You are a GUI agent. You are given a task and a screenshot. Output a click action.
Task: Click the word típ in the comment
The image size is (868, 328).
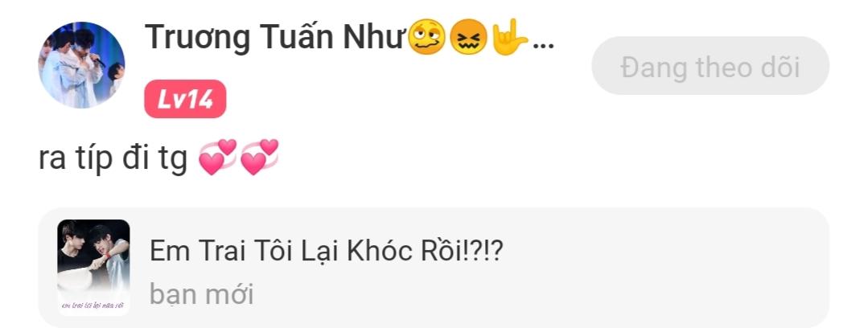point(93,159)
